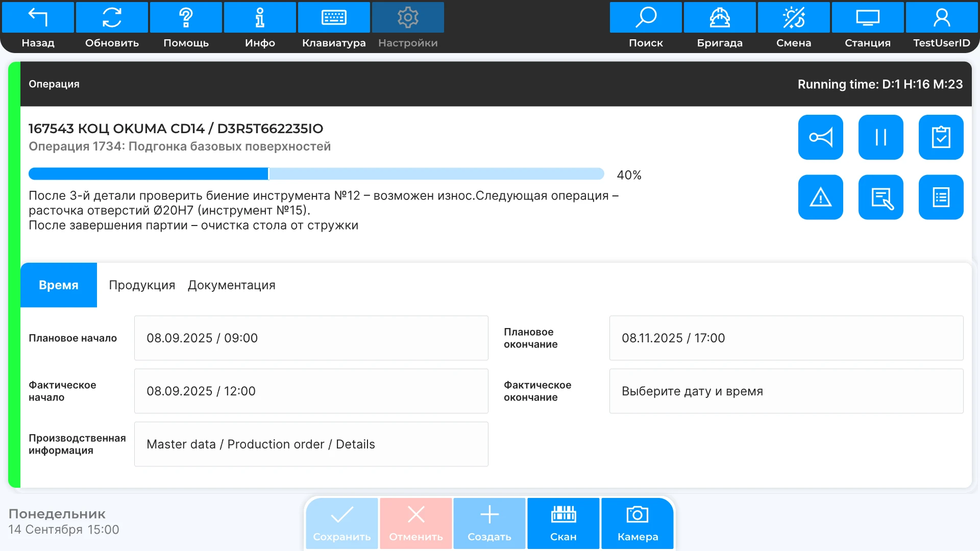The width and height of the screenshot is (980, 551).
Task: Open the Документация tab
Action: pos(232,285)
